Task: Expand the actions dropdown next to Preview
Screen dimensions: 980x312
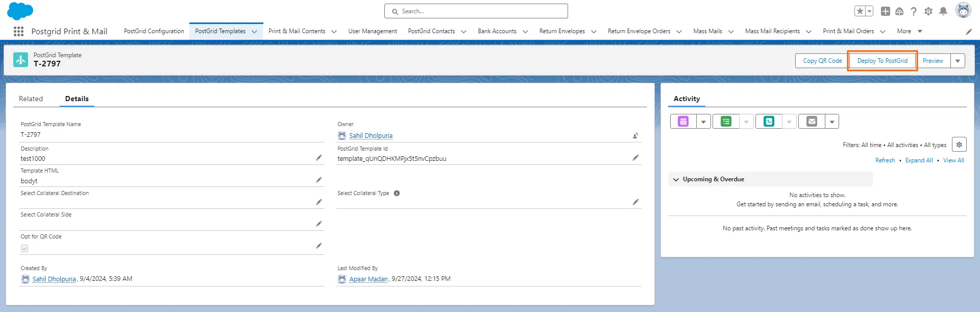Action: click(958, 61)
